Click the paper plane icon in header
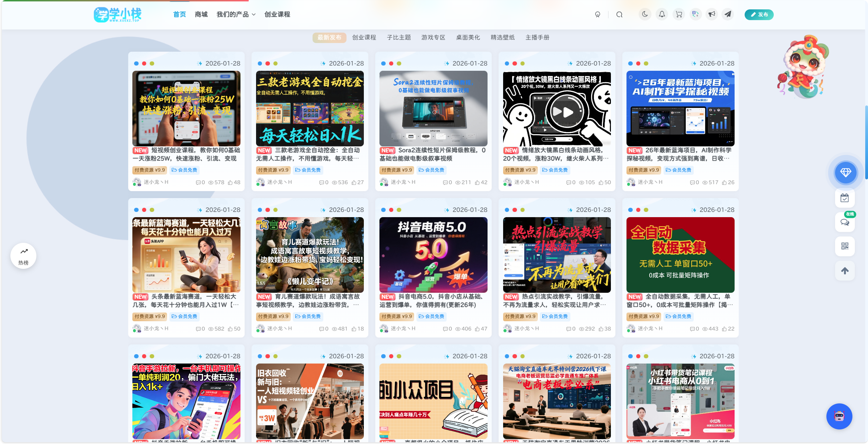Viewport: 868px width, 444px height. tap(728, 14)
